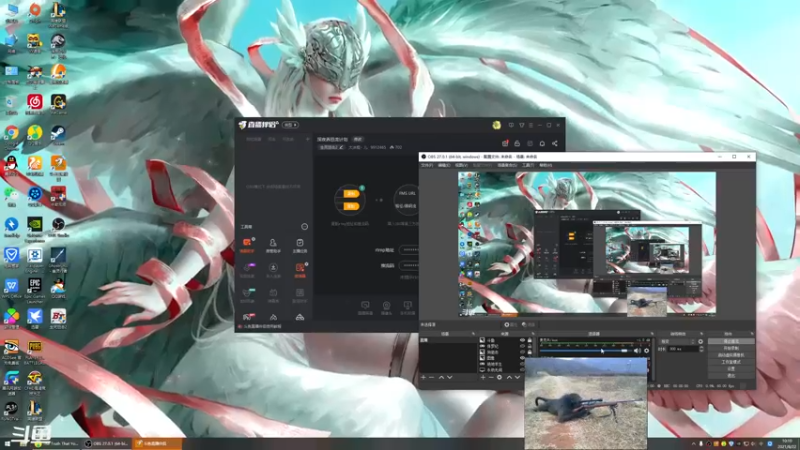
Task: Open Steam desktop icon
Action: pos(58,134)
